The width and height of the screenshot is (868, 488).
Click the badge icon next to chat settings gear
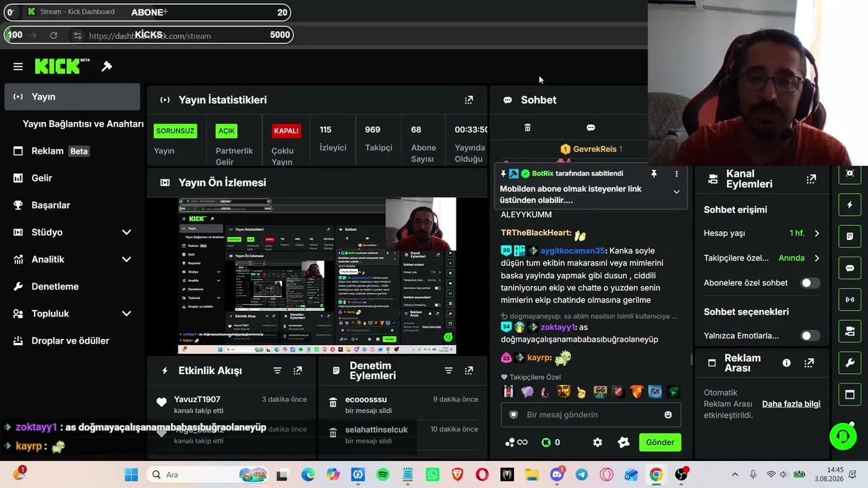[624, 443]
